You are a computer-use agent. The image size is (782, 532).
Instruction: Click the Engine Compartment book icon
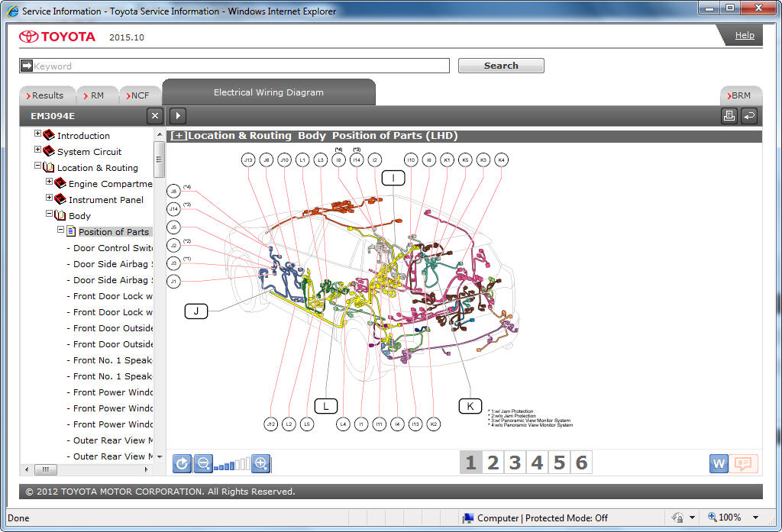point(60,183)
